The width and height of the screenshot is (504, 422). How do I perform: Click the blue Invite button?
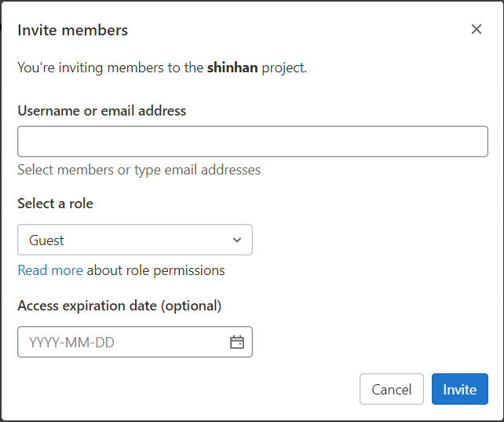pos(459,389)
